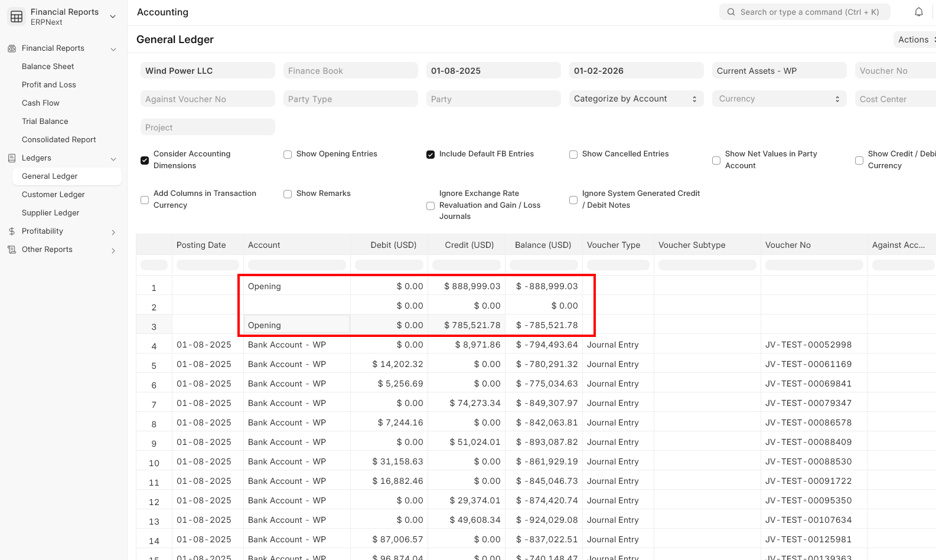The height and width of the screenshot is (560, 936).
Task: Uncheck Include Default FB Entries
Action: click(x=431, y=155)
